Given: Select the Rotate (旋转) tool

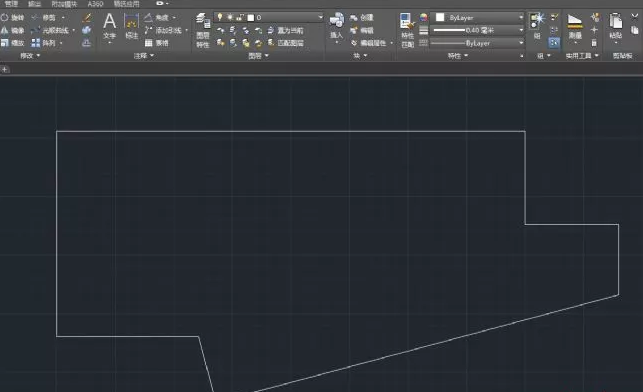Looking at the screenshot, I should (x=13, y=18).
